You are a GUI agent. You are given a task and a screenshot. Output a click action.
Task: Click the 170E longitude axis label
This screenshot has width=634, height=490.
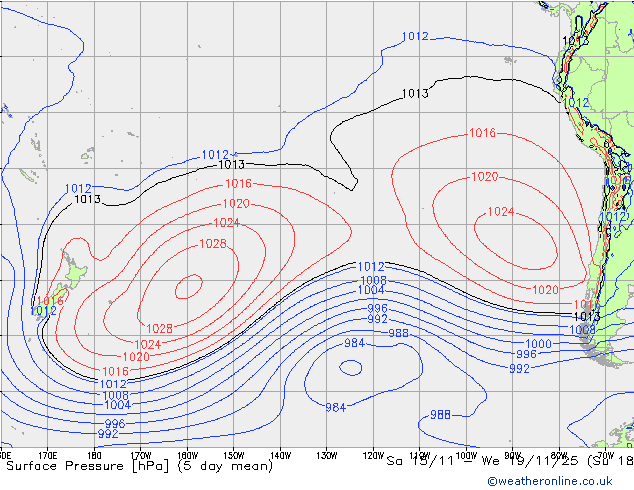48,456
